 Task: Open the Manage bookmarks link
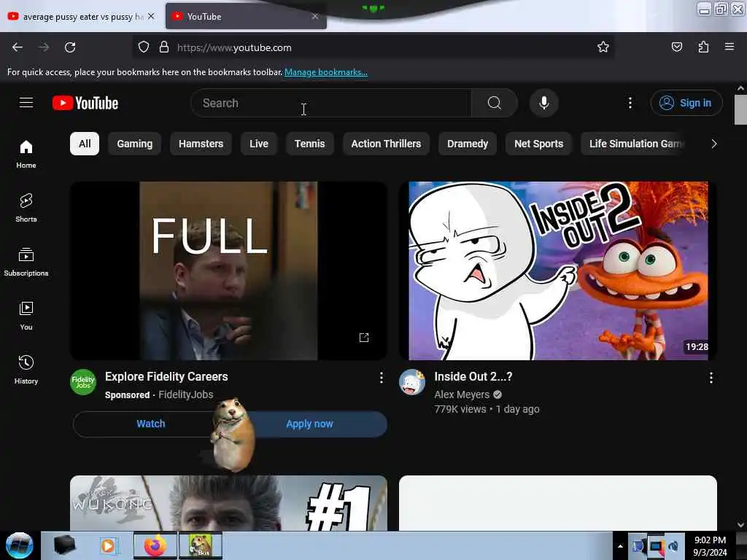click(x=326, y=72)
